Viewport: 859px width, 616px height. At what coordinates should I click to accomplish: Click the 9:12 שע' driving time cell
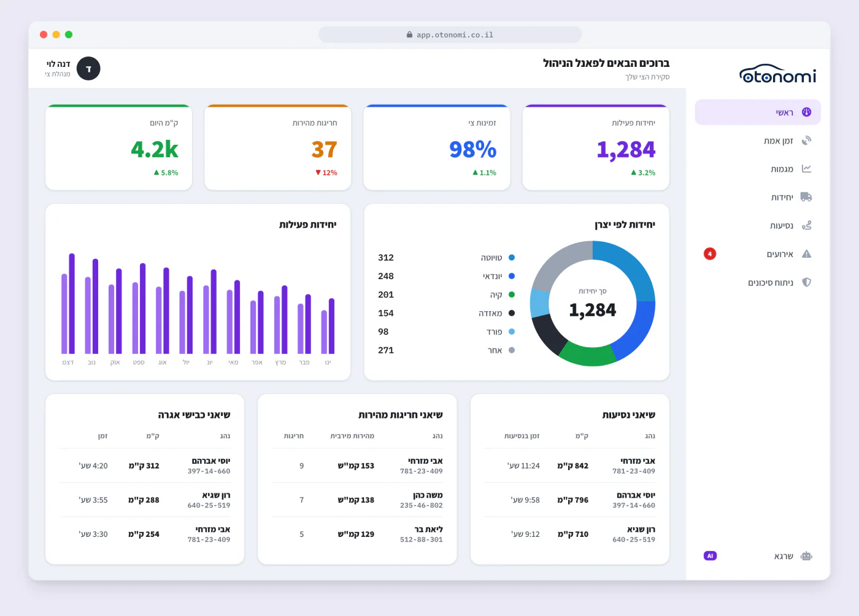click(525, 534)
